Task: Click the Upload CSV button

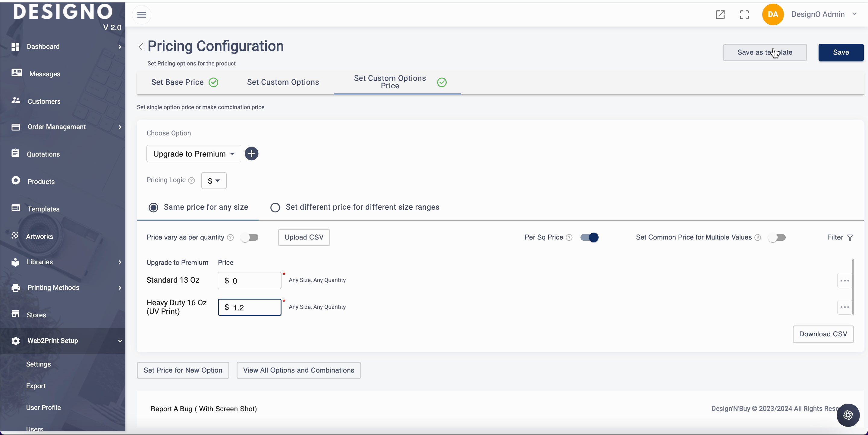Action: [303, 237]
